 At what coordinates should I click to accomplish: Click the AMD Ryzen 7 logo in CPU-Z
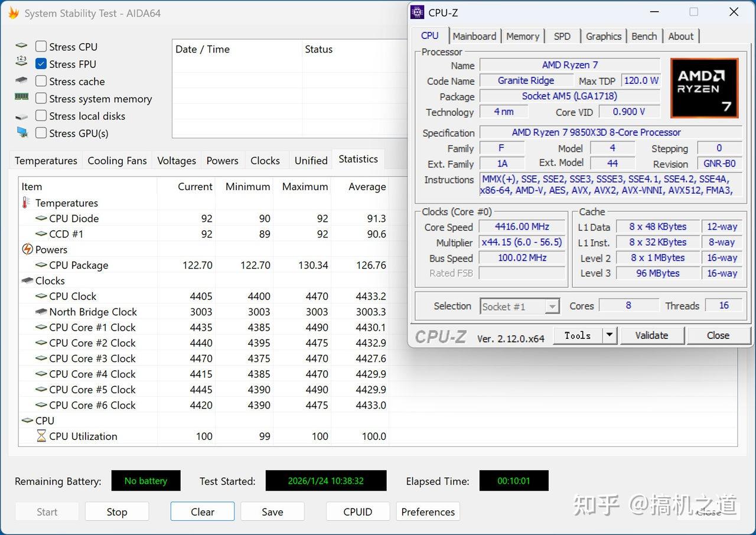click(x=704, y=87)
